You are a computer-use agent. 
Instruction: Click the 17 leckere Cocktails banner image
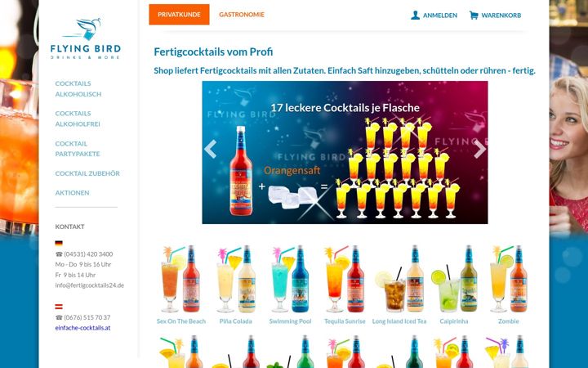click(345, 152)
